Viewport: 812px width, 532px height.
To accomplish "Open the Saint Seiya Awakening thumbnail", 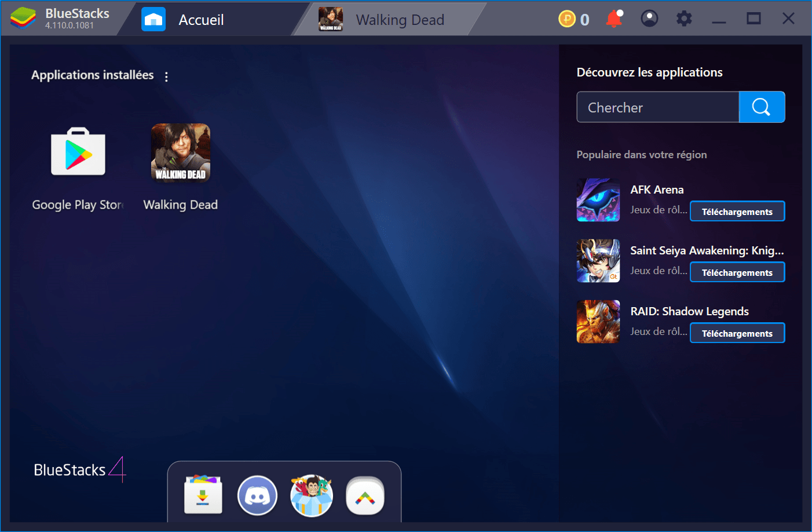I will 598,261.
